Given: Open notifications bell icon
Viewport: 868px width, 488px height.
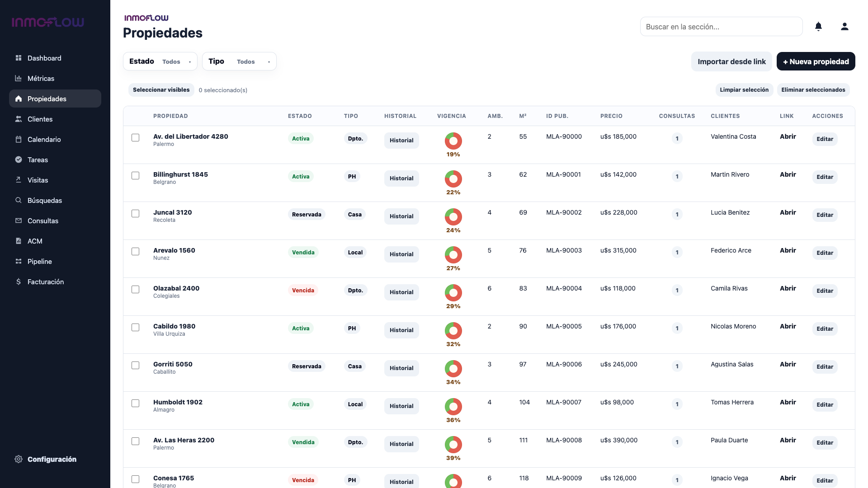Looking at the screenshot, I should click(818, 27).
